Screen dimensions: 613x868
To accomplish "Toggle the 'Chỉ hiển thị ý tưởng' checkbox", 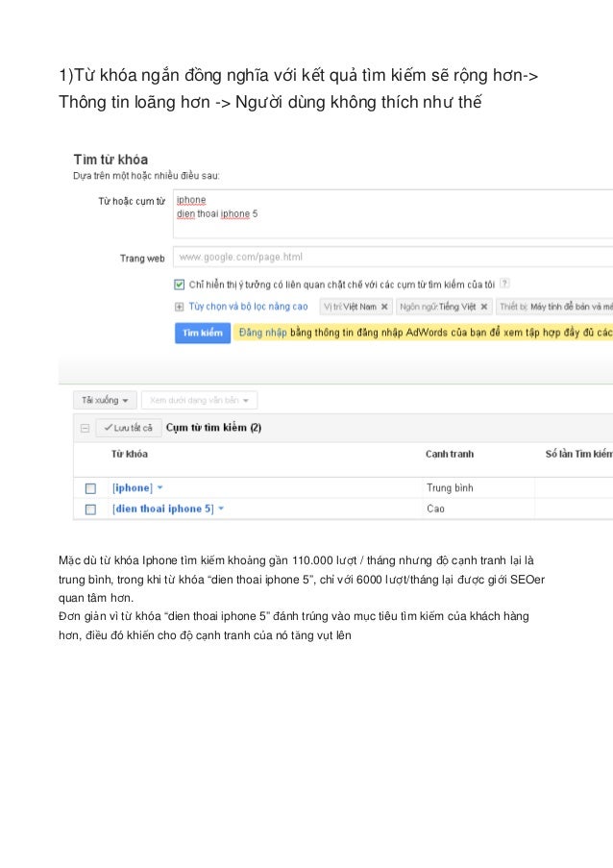I will pos(180,285).
